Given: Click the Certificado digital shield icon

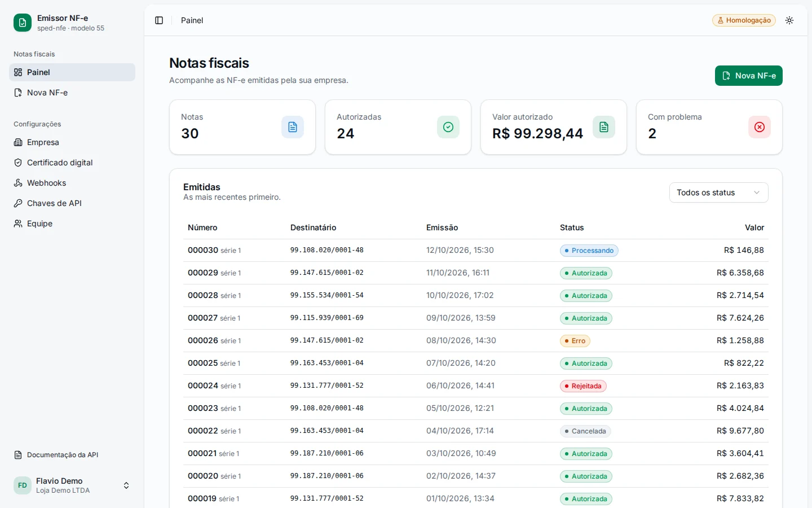Looking at the screenshot, I should pyautogui.click(x=18, y=163).
